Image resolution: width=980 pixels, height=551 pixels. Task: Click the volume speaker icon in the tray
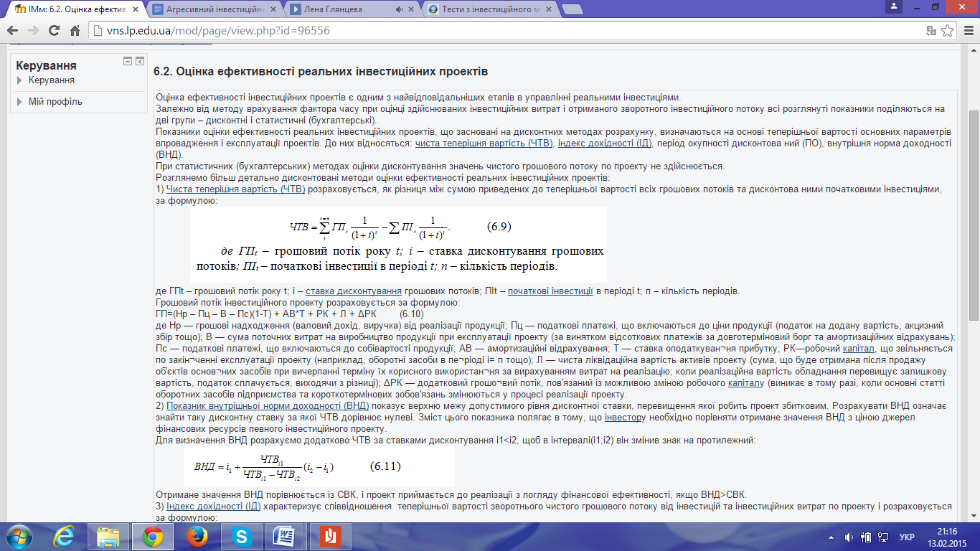(849, 537)
